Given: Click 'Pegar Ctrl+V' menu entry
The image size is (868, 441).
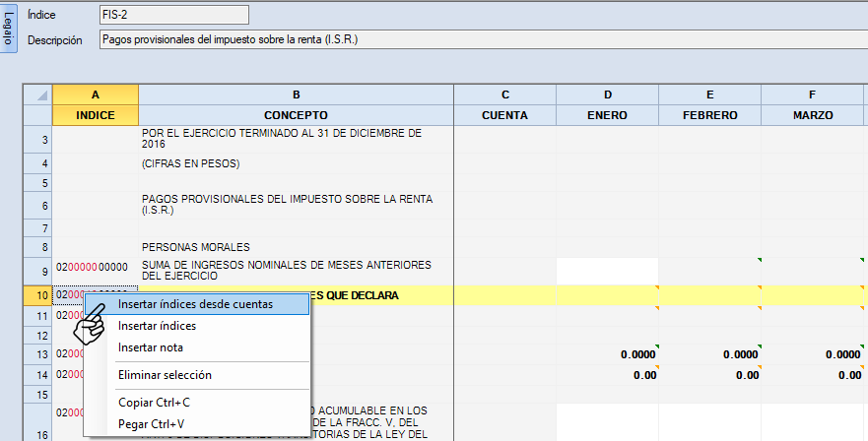Looking at the screenshot, I should (151, 424).
